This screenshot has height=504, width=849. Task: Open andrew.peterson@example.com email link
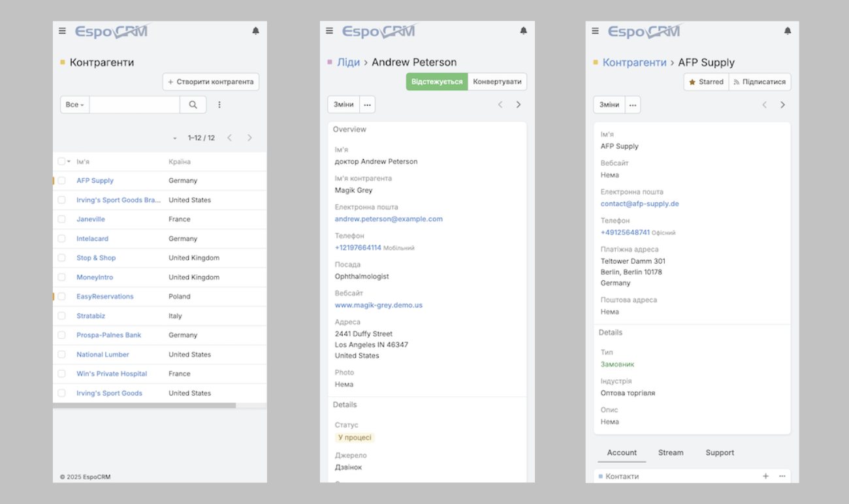tap(389, 219)
